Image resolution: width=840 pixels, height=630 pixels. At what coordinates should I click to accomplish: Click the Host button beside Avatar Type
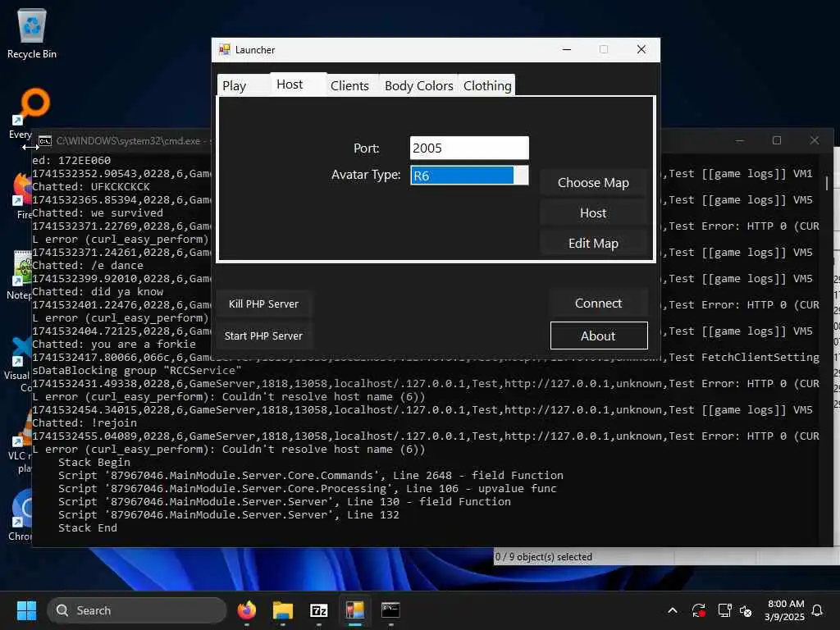click(x=593, y=213)
